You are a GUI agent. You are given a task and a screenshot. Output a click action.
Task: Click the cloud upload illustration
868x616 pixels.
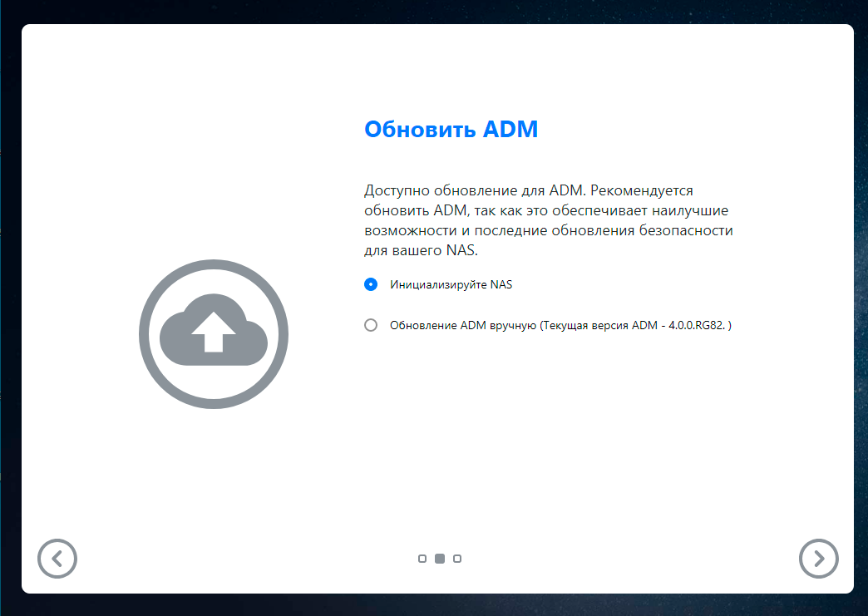click(x=214, y=334)
